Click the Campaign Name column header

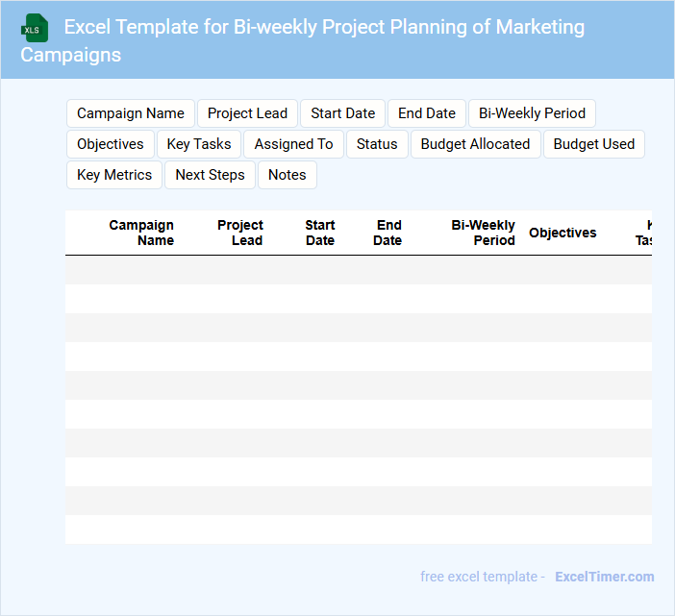tap(141, 233)
